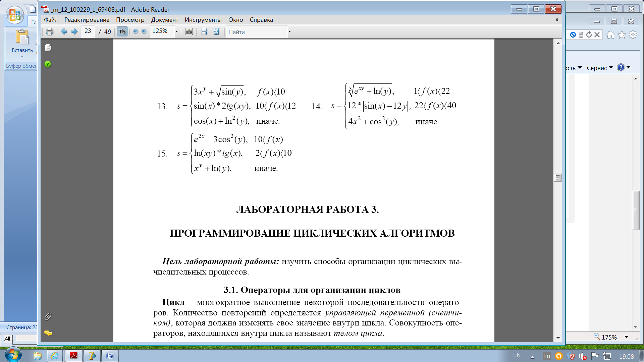Open the Comments panel icon
Screen dimensions: 644x362
pos(48,333)
